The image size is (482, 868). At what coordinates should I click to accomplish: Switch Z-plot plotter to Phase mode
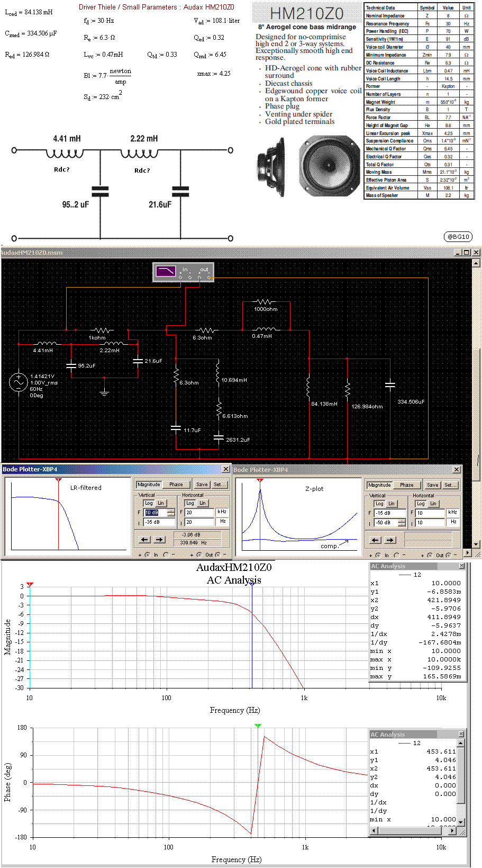(x=407, y=485)
